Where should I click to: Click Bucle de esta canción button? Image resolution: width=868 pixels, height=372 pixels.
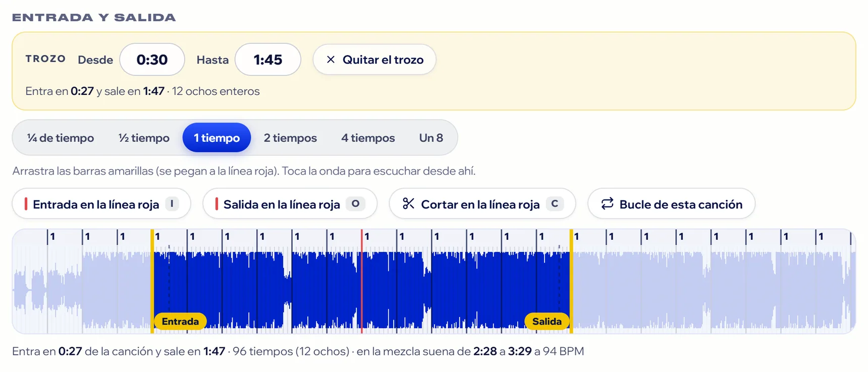(x=671, y=204)
